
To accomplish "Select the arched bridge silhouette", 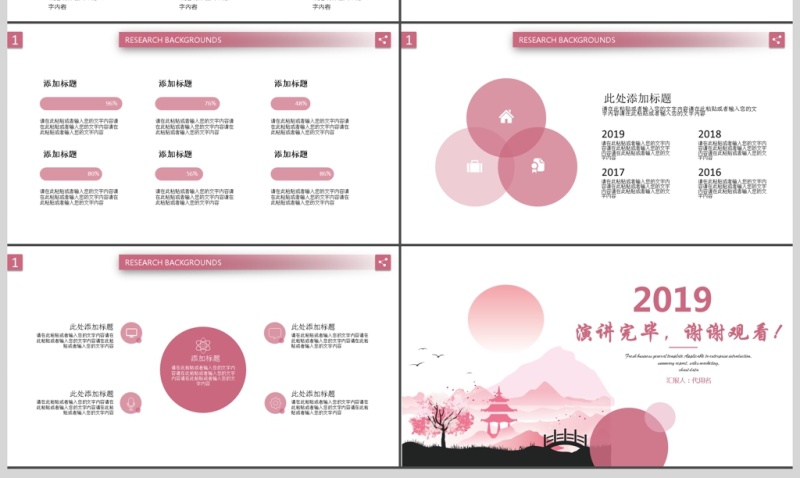I will point(565,438).
